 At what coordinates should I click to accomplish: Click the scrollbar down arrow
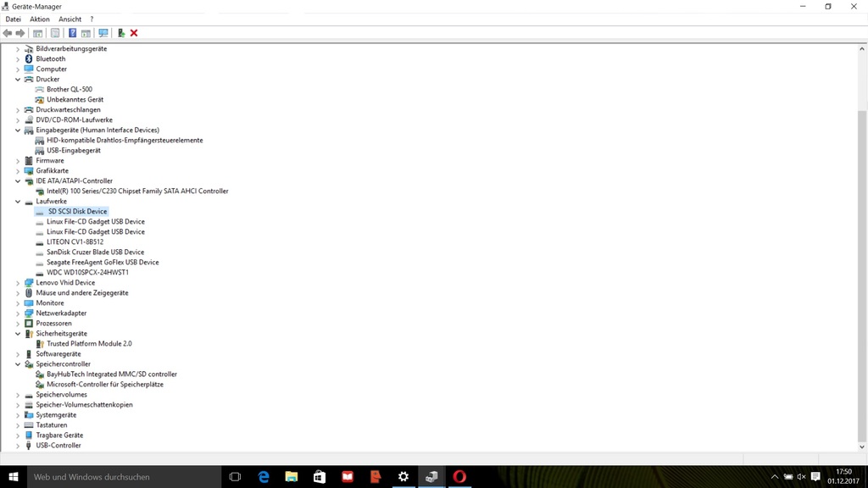coord(862,446)
